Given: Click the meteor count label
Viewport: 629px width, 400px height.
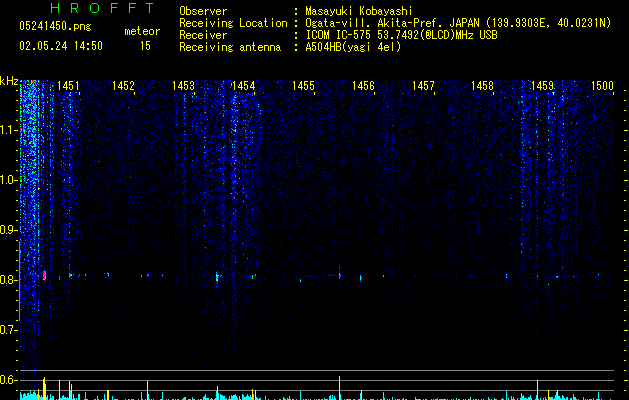Looking at the screenshot, I should 142,31.
